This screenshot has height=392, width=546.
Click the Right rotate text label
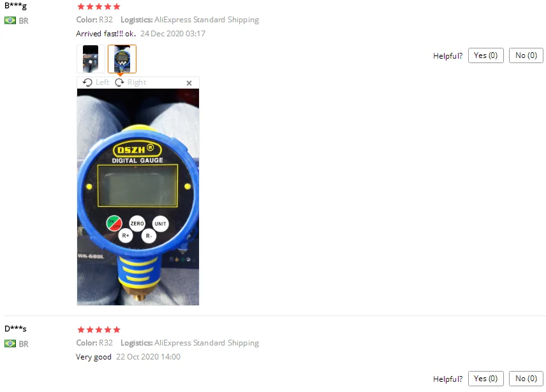(x=137, y=82)
